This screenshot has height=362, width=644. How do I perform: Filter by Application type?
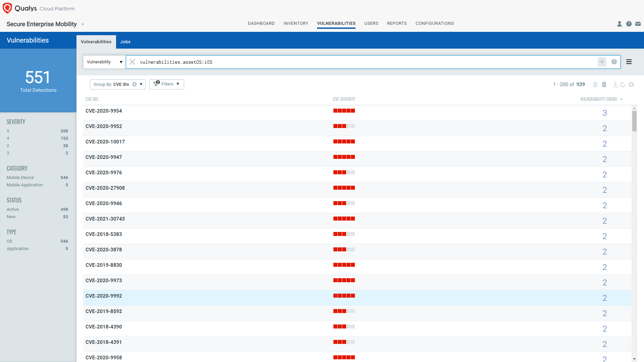point(37,249)
